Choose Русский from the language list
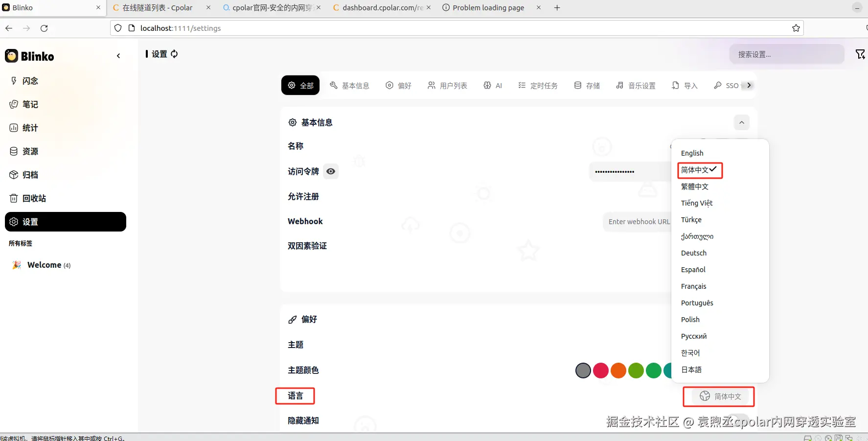This screenshot has width=868, height=441. click(x=720, y=336)
